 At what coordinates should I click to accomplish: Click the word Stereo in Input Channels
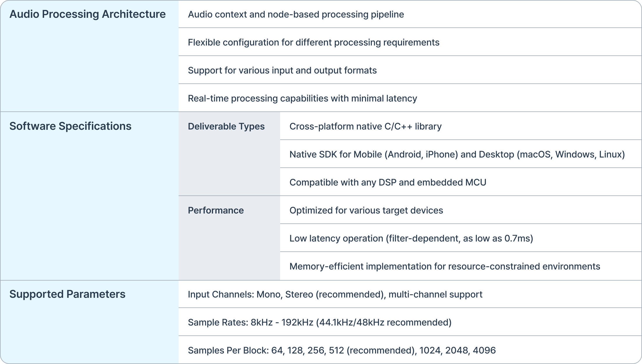pos(299,294)
